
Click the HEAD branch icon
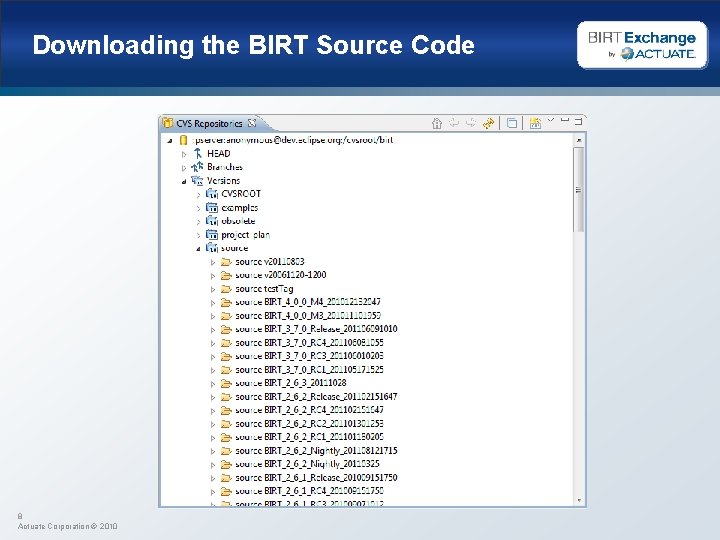[197, 153]
